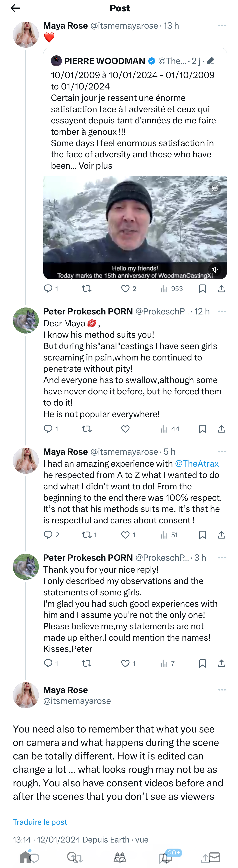The height and width of the screenshot is (868, 238).
Task: Open more options on Maya's 13 h post
Action: pos(222,26)
